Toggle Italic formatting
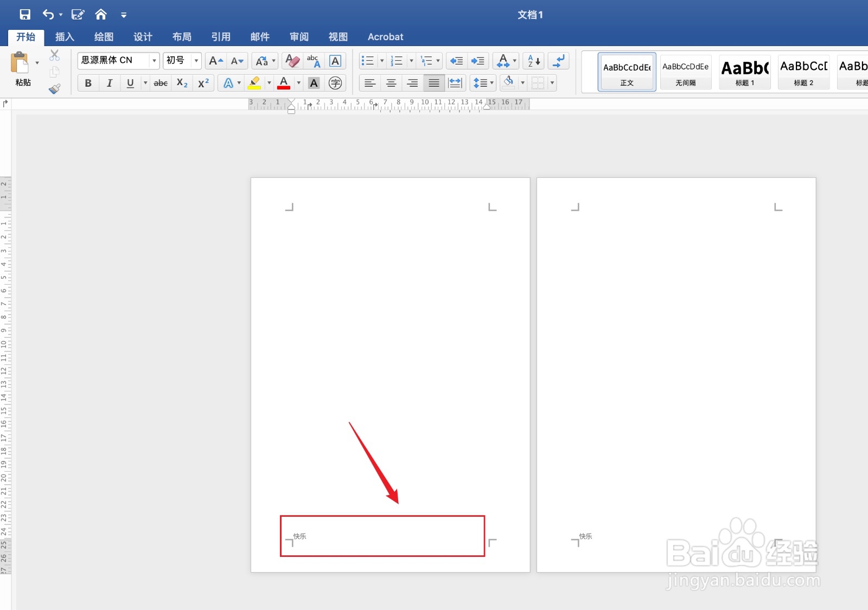 109,83
